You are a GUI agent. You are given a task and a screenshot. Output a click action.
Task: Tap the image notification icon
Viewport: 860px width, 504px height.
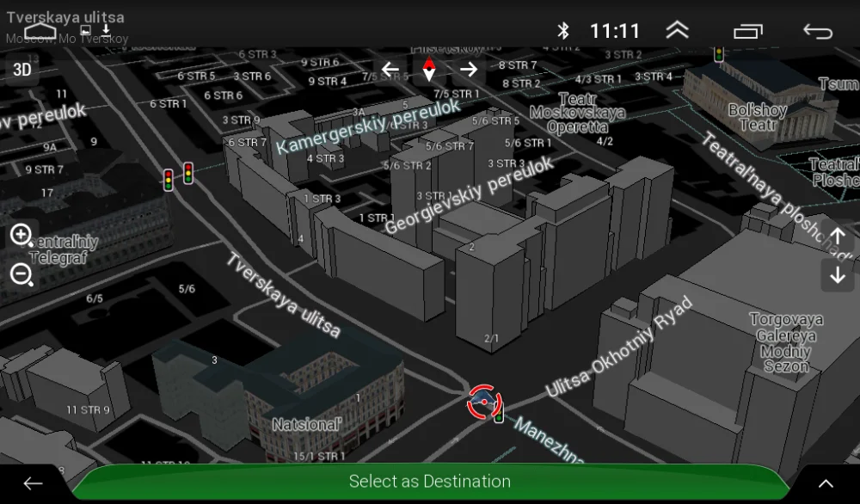pyautogui.click(x=85, y=31)
